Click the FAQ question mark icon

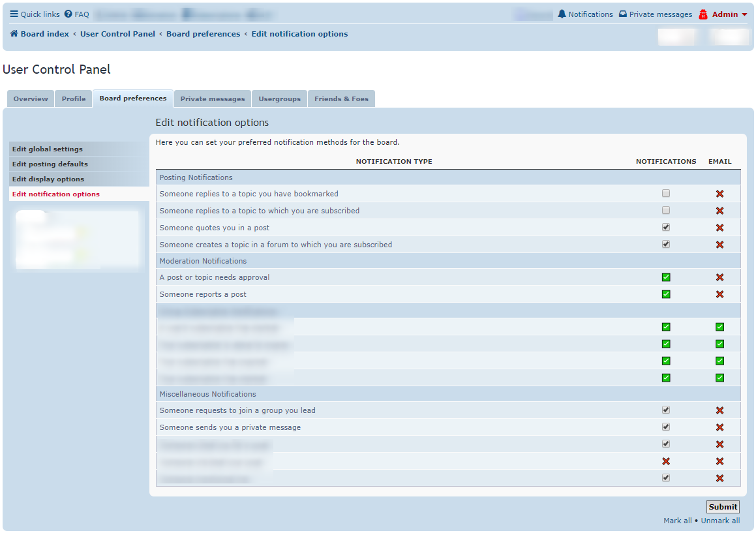(x=68, y=14)
